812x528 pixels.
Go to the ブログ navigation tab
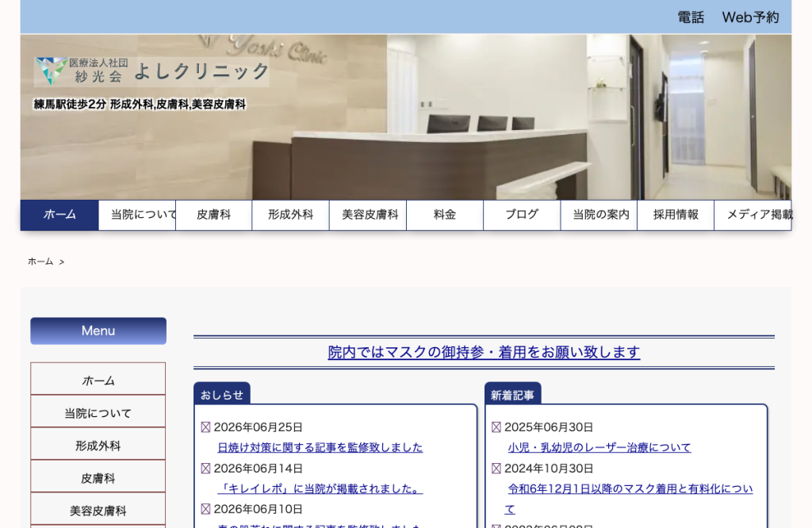[x=522, y=215]
